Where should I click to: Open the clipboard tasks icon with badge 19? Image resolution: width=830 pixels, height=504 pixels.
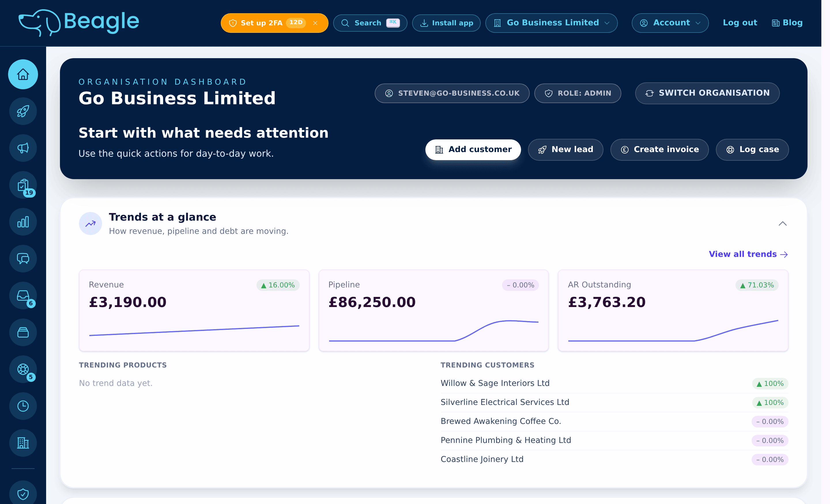point(23,185)
